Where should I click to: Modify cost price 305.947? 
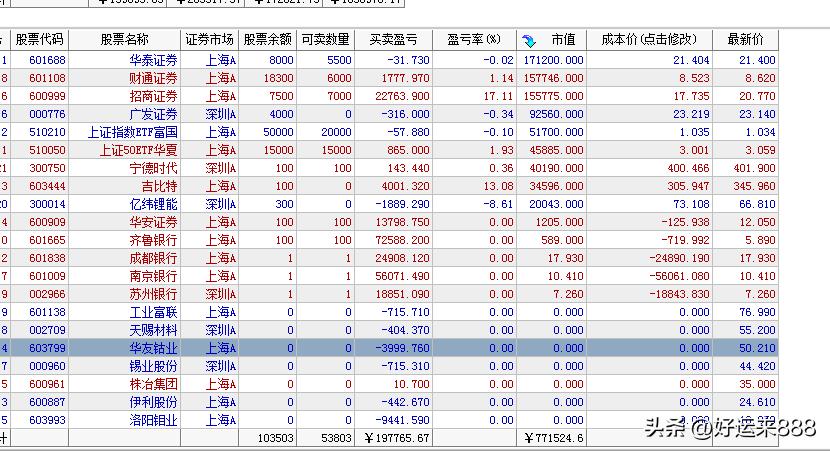click(x=688, y=186)
